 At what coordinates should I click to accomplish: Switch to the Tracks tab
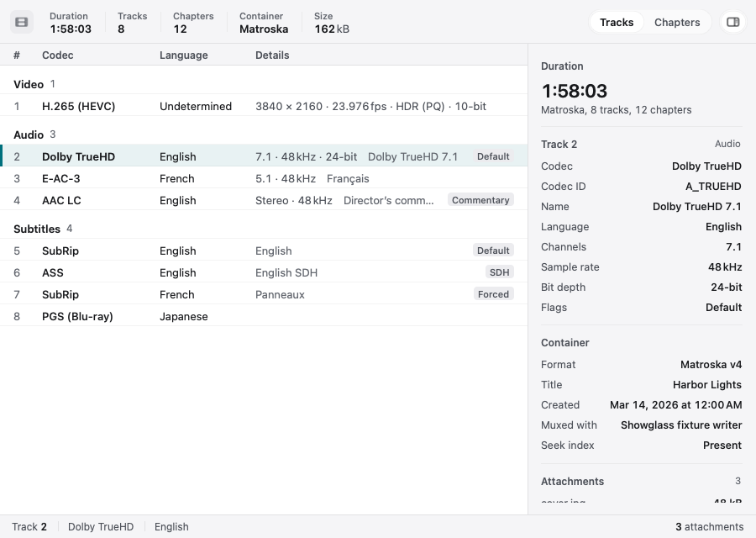[617, 22]
